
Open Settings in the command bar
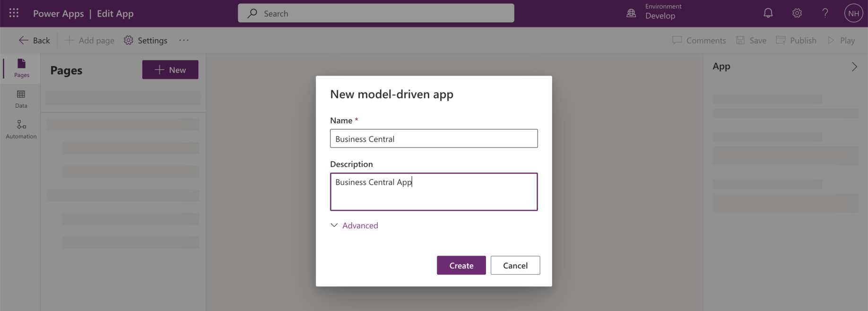(146, 40)
